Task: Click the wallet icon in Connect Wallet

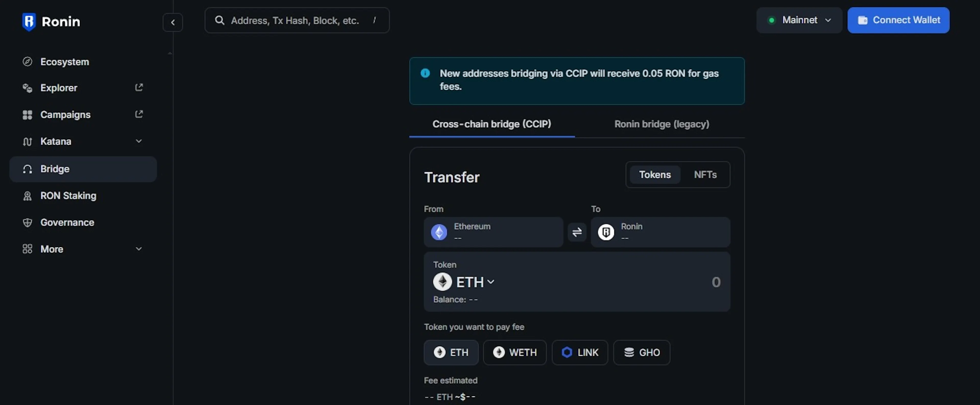Action: pos(863,20)
